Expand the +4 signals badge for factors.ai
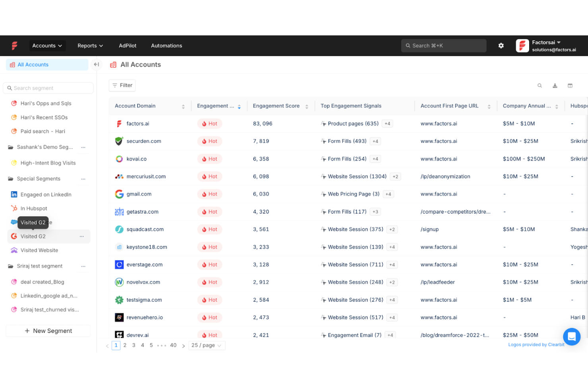 point(387,124)
